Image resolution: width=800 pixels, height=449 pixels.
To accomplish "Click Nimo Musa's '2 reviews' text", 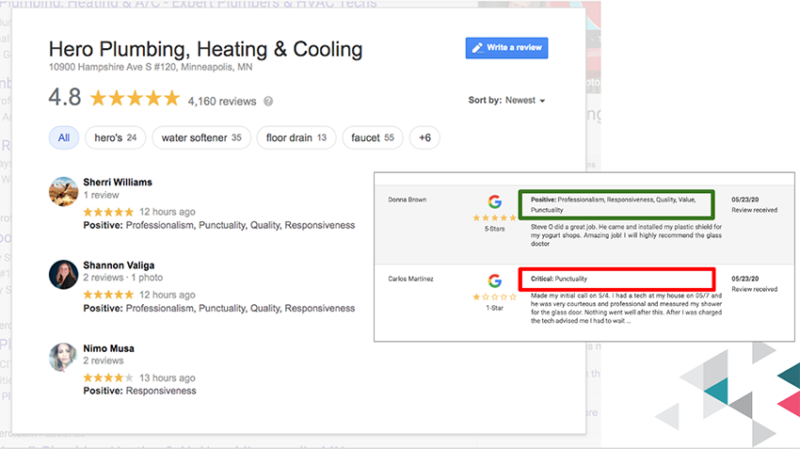I will tap(104, 361).
